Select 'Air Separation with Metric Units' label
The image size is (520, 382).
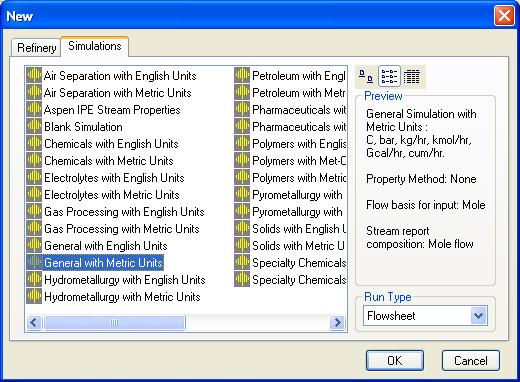click(117, 93)
